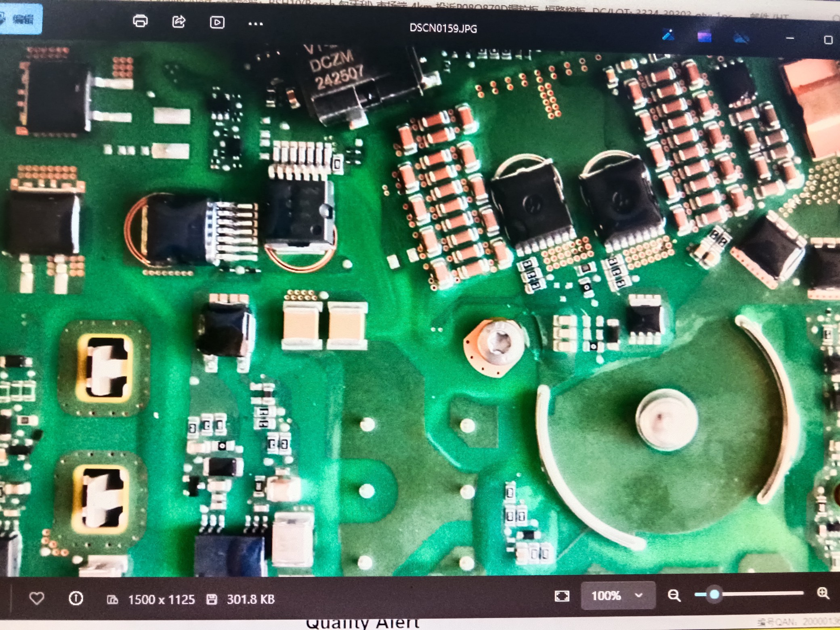Click the zoom slider handle
The width and height of the screenshot is (840, 630).
coord(714,594)
